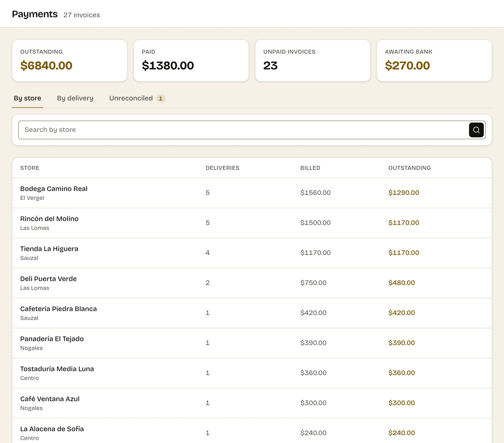This screenshot has height=443, width=504.
Task: Select Tostaduría Media Luna store
Action: 252,373
